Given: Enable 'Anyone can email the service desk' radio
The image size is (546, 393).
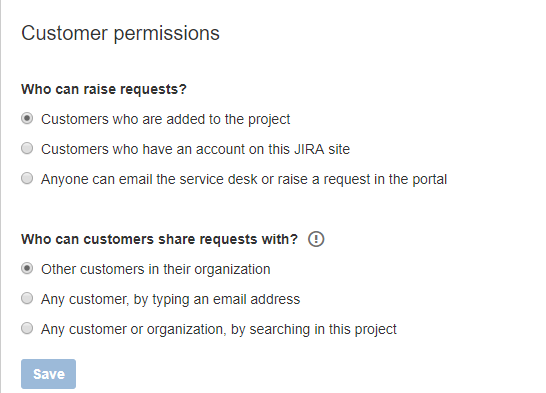Looking at the screenshot, I should tap(27, 178).
